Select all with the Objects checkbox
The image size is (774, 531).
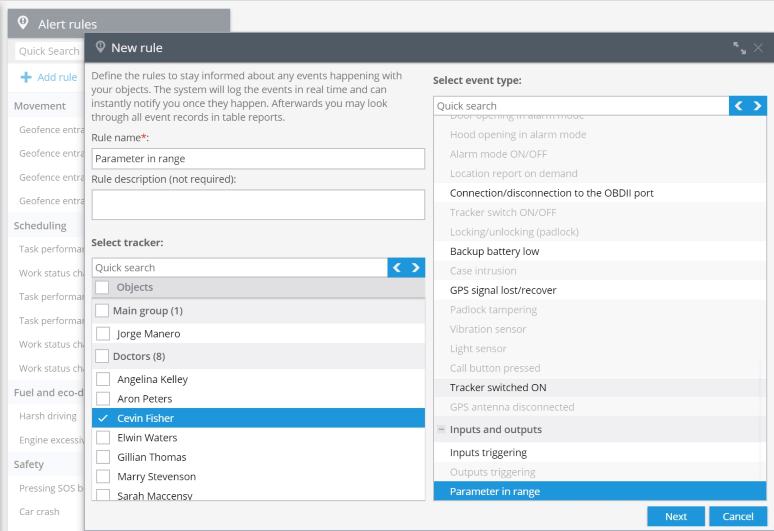pyautogui.click(x=102, y=287)
